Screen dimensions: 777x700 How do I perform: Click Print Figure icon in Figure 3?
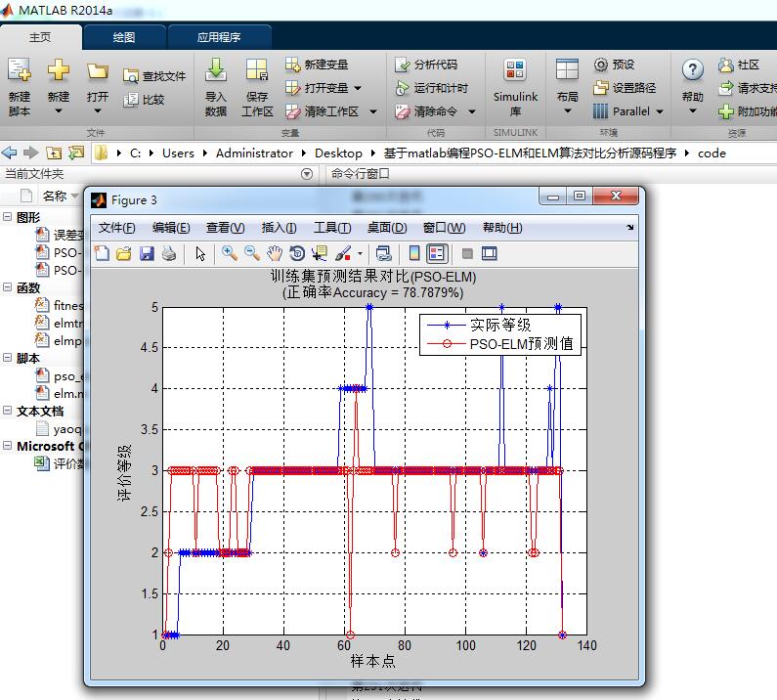pyautogui.click(x=169, y=253)
